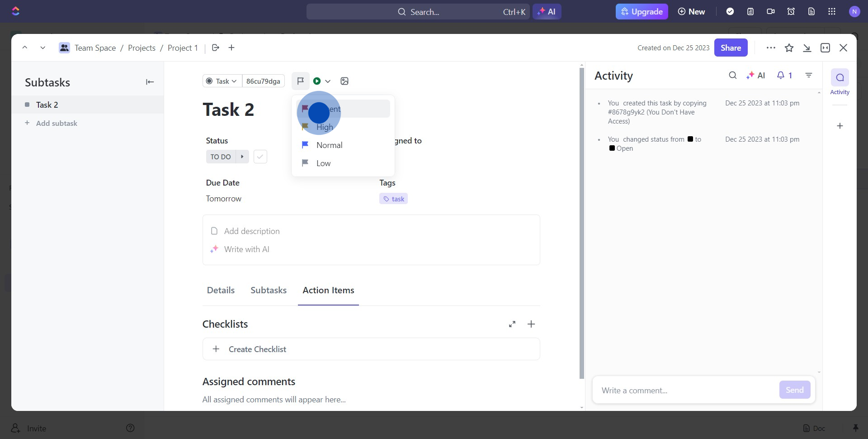Switch to the Details tab
This screenshot has height=439, width=868.
pos(221,290)
